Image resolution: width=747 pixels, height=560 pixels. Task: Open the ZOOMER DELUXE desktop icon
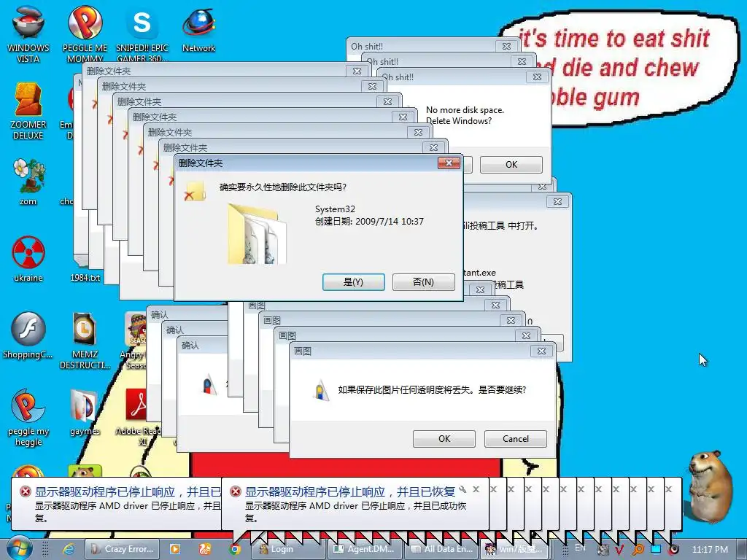(28, 111)
